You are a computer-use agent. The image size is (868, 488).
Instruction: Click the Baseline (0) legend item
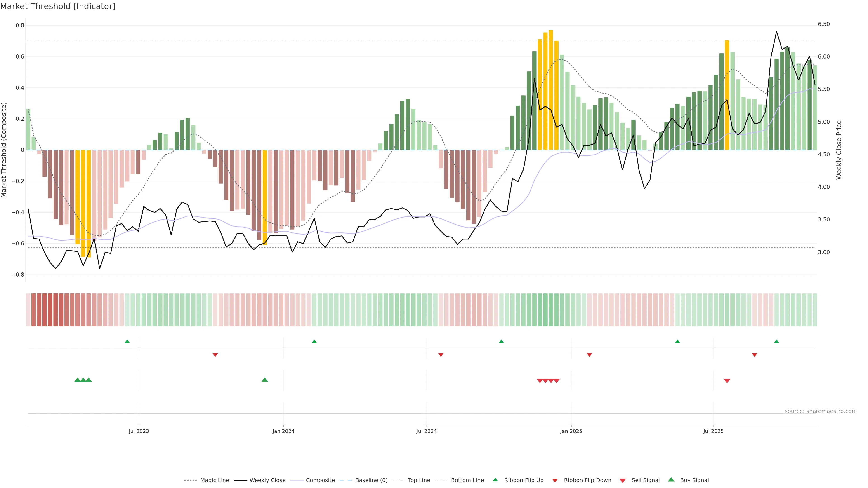click(x=371, y=480)
